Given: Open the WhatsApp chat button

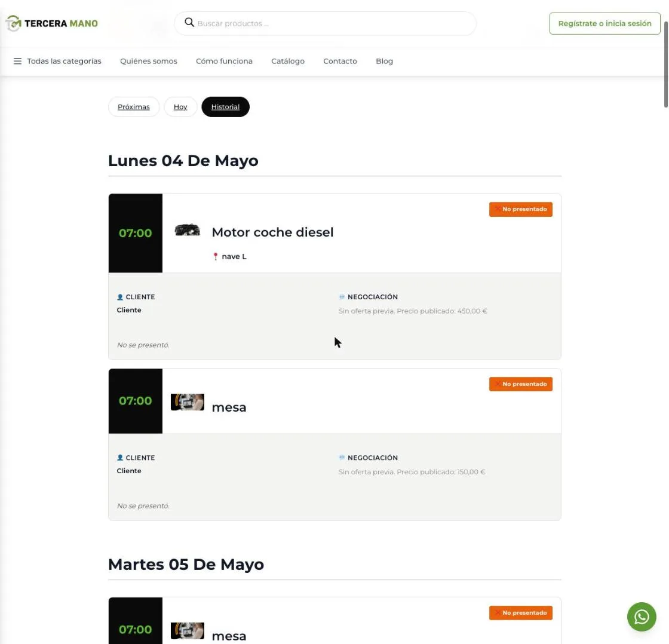Looking at the screenshot, I should coord(642,617).
